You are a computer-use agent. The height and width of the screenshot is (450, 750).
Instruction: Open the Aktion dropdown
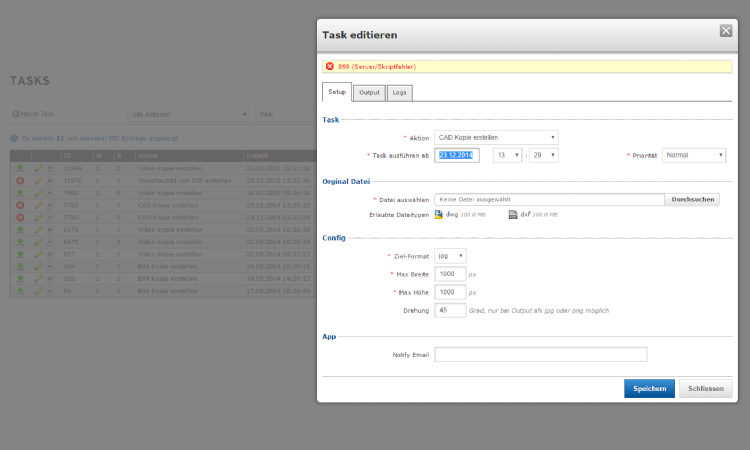(x=496, y=137)
